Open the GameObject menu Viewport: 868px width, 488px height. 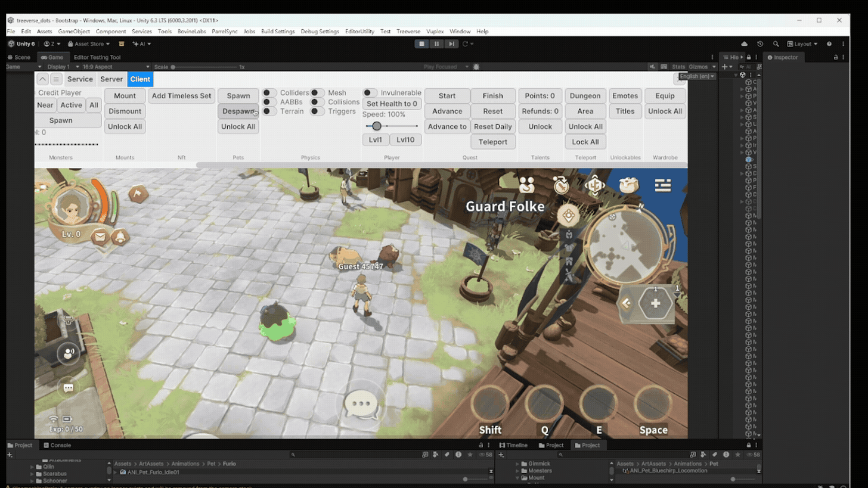coord(74,32)
